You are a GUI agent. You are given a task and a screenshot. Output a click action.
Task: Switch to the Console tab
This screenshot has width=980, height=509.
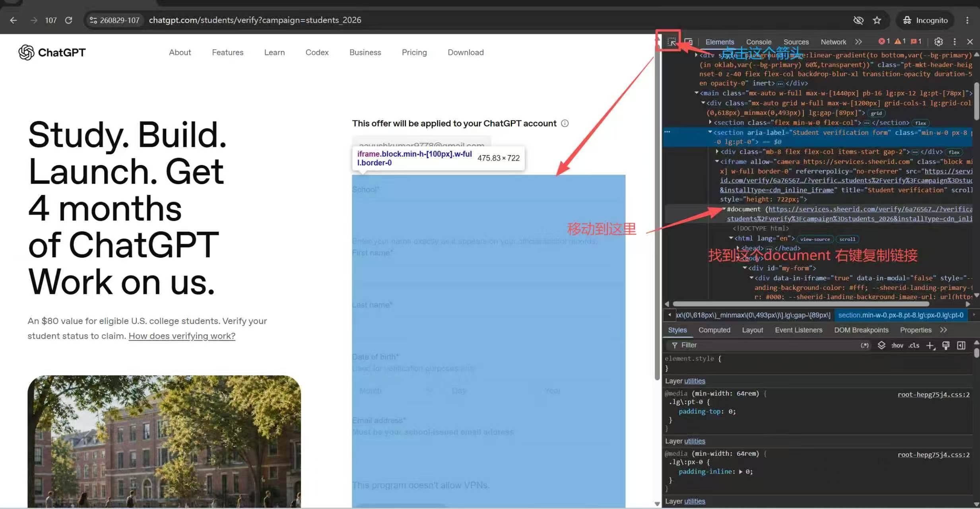[759, 42]
